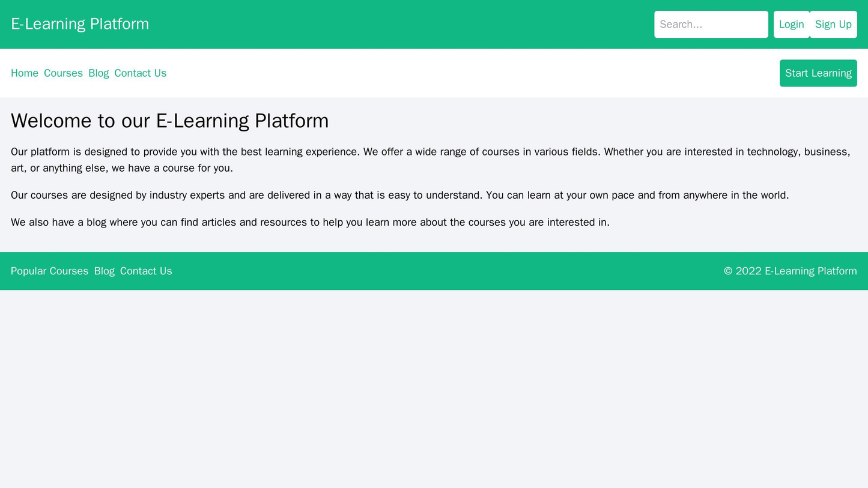The image size is (868, 488).
Task: Open Popular Courses in the footer
Action: [x=49, y=270]
